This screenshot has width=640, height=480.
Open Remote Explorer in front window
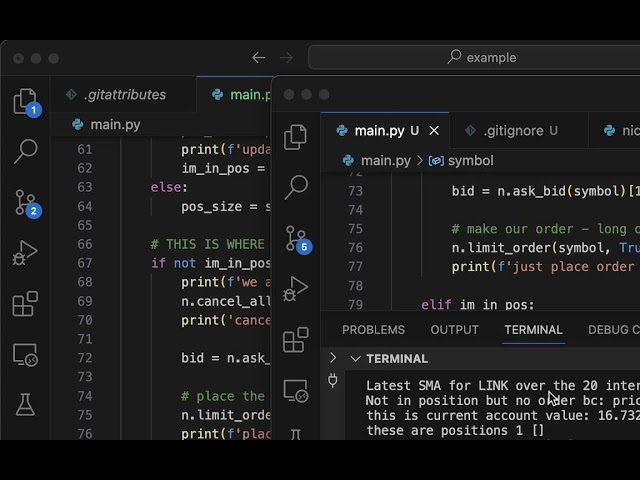tap(296, 391)
